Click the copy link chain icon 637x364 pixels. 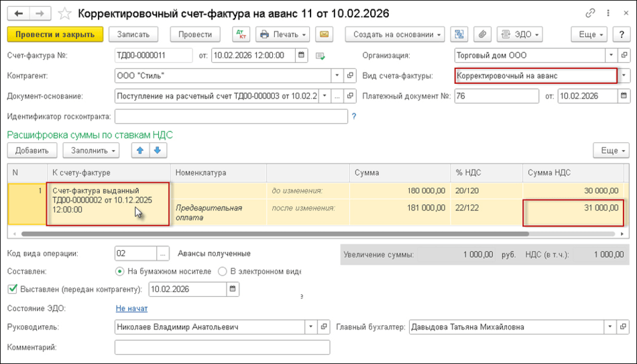click(572, 13)
